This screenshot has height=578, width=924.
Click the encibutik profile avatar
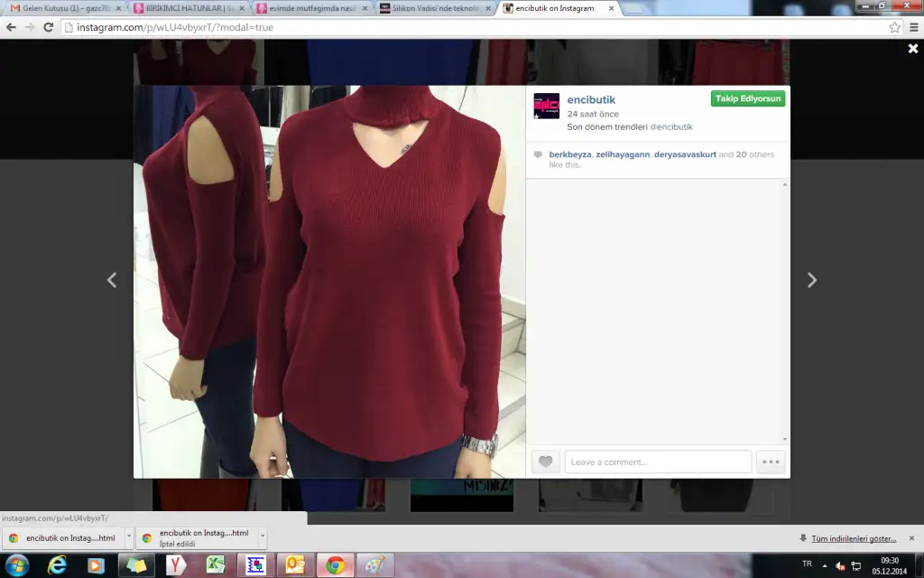point(546,106)
